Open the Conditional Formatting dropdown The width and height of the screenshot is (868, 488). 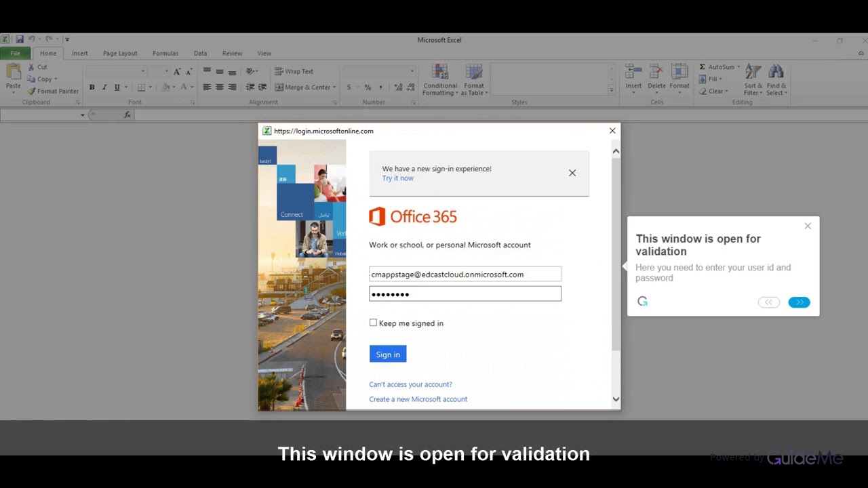click(440, 80)
